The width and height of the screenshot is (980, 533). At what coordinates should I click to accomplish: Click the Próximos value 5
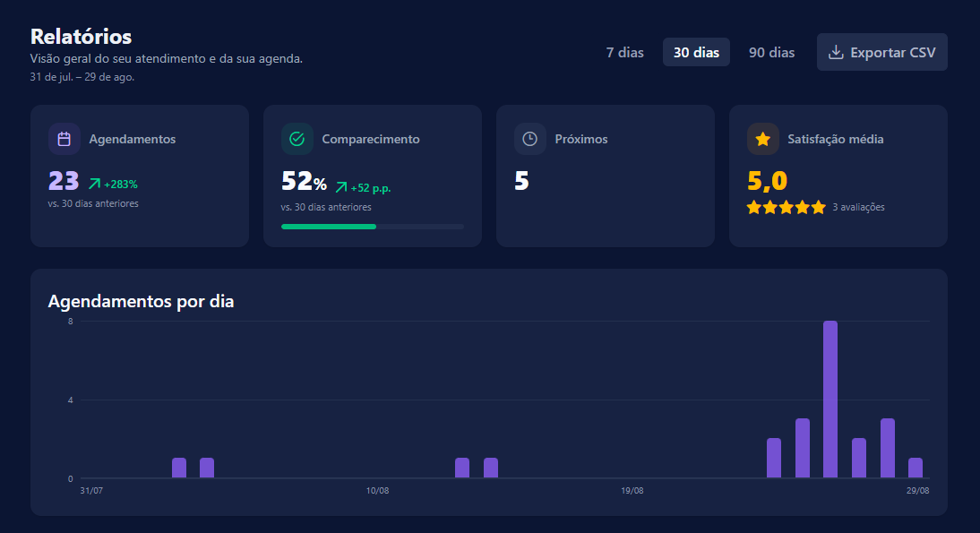point(522,181)
